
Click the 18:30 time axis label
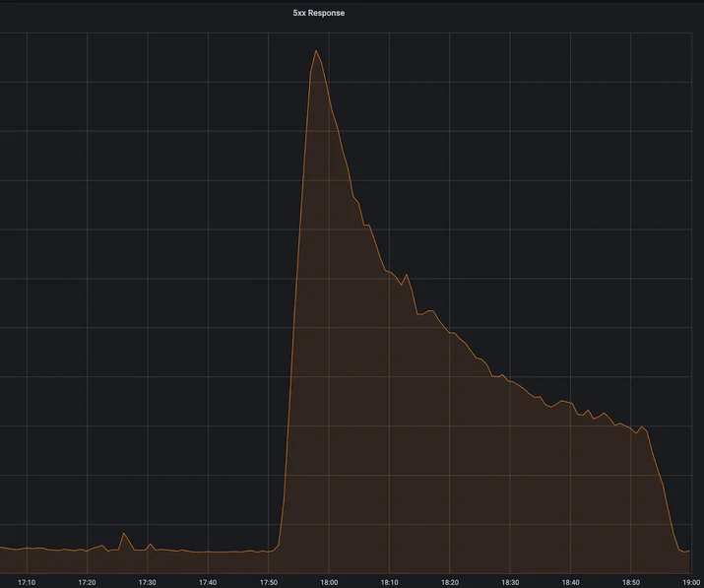tap(510, 583)
